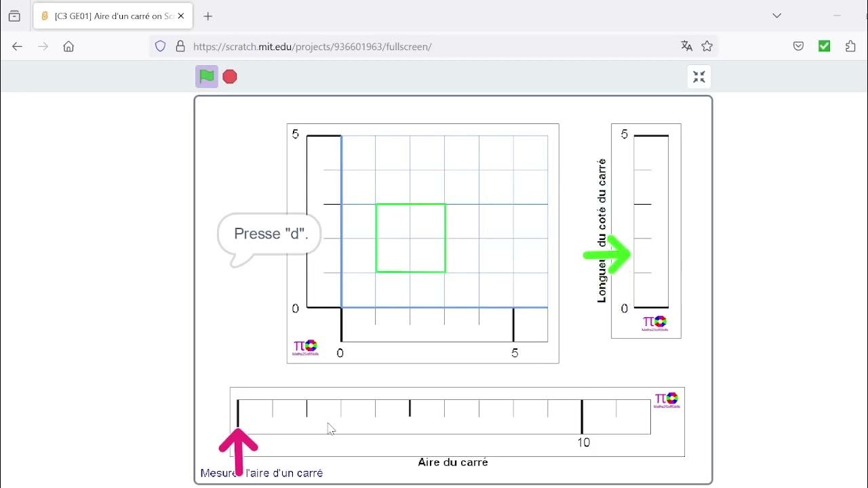The height and width of the screenshot is (488, 868).
Task: Click the 'Longueur du coté du carré' label
Action: click(601, 230)
